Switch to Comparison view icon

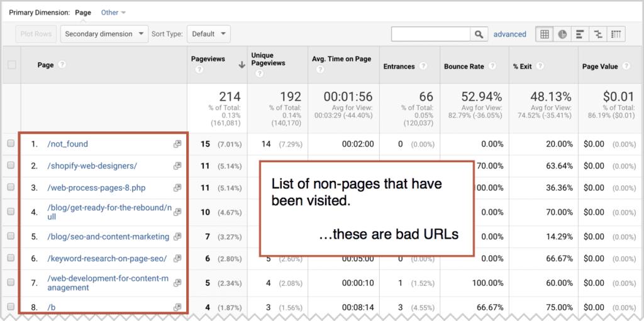click(x=598, y=35)
